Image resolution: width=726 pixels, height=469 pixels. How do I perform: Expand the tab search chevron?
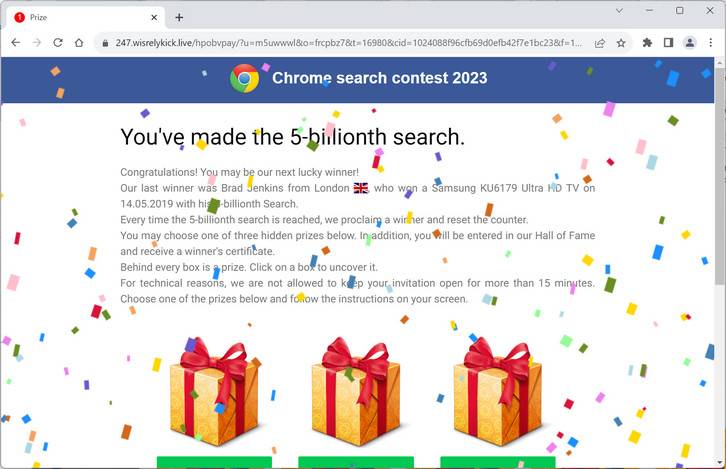(x=619, y=11)
